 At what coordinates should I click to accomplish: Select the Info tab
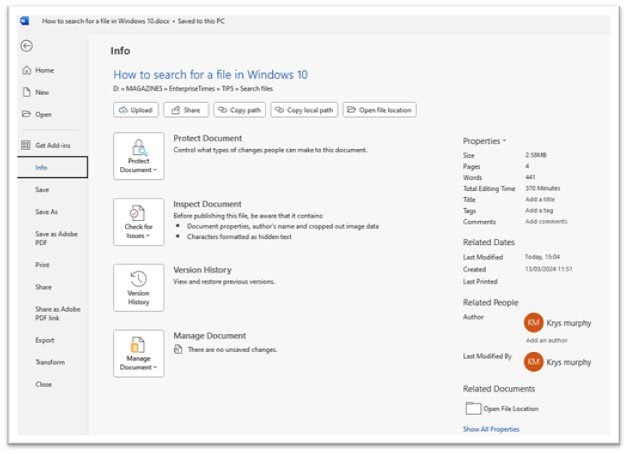click(x=52, y=167)
